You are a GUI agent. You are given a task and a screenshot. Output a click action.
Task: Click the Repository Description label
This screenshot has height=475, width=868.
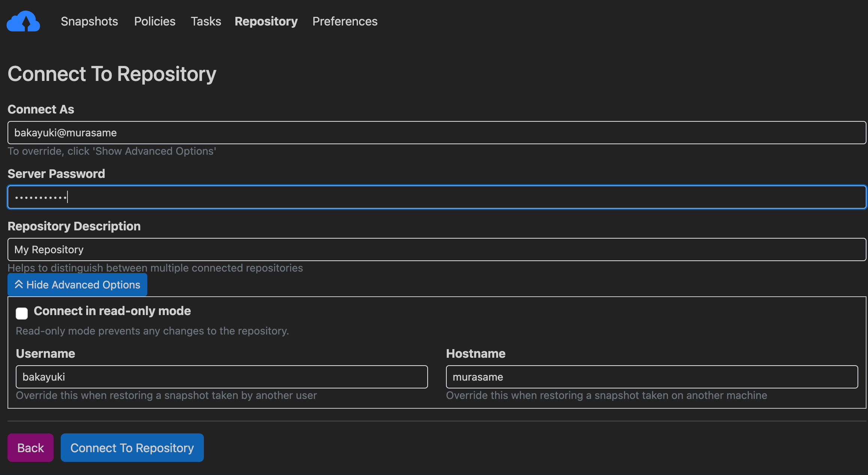[74, 226]
